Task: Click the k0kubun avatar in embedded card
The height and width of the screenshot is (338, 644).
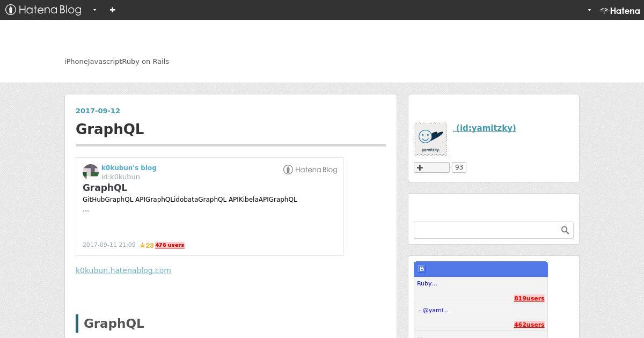Action: (x=90, y=172)
